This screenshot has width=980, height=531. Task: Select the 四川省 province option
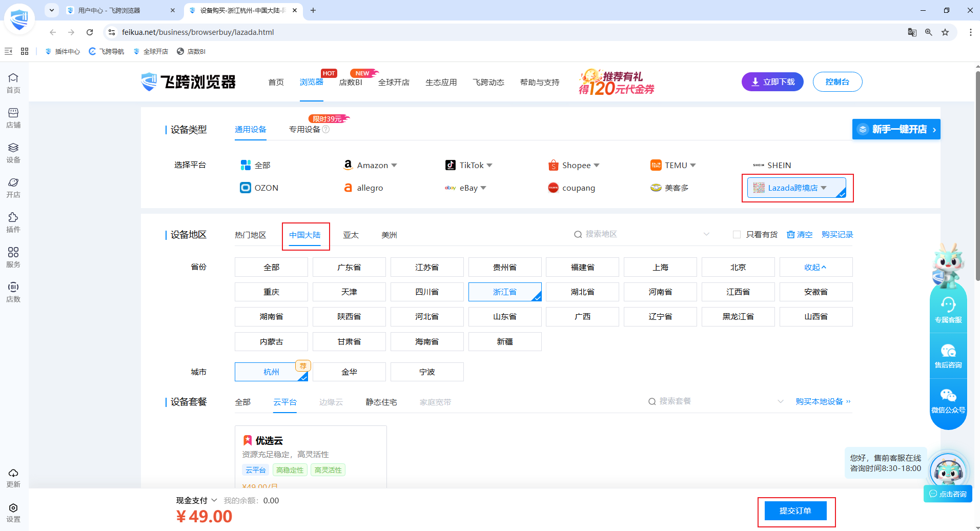[427, 292]
